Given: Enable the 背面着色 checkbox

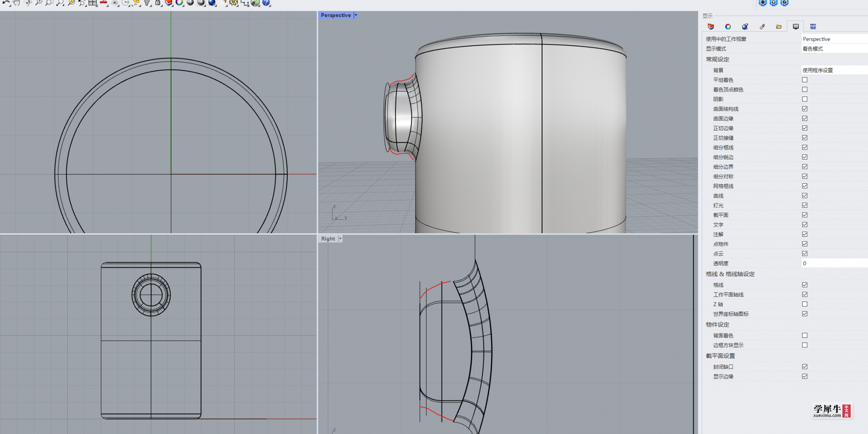Looking at the screenshot, I should (805, 335).
